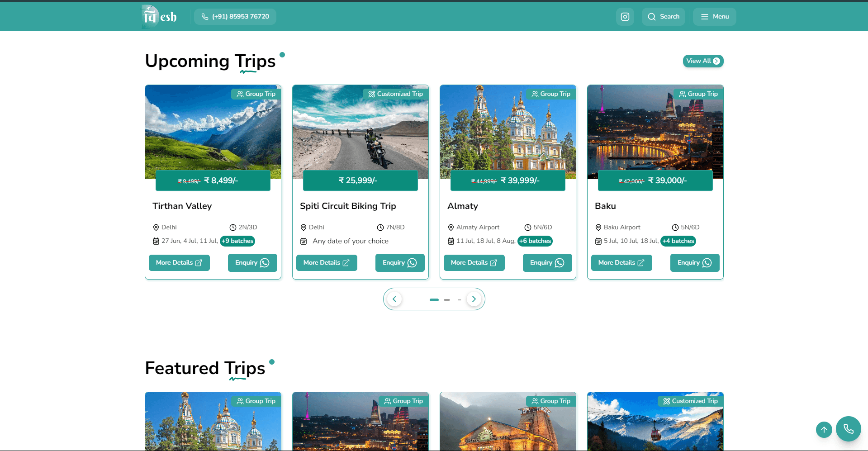
Task: Expand +4 batches on Baku card
Action: point(678,241)
